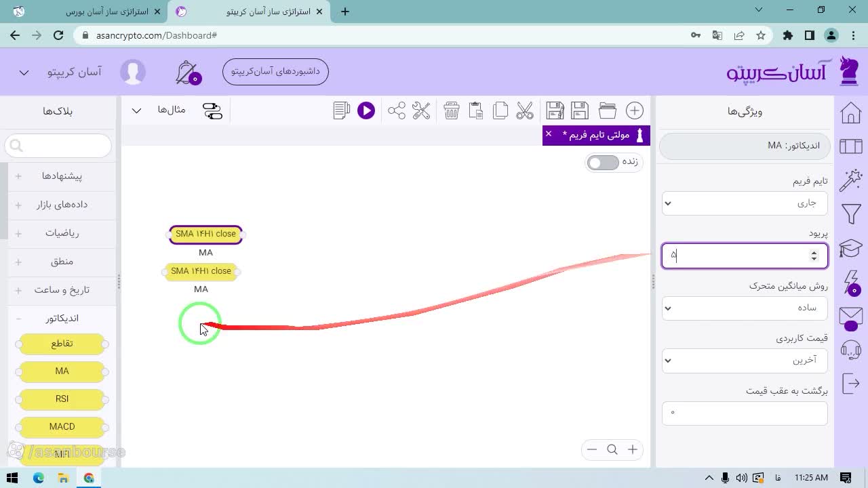This screenshot has width=868, height=488.
Task: Click the داشبوردهای آسان‌کریپتو button
Action: [x=275, y=71]
